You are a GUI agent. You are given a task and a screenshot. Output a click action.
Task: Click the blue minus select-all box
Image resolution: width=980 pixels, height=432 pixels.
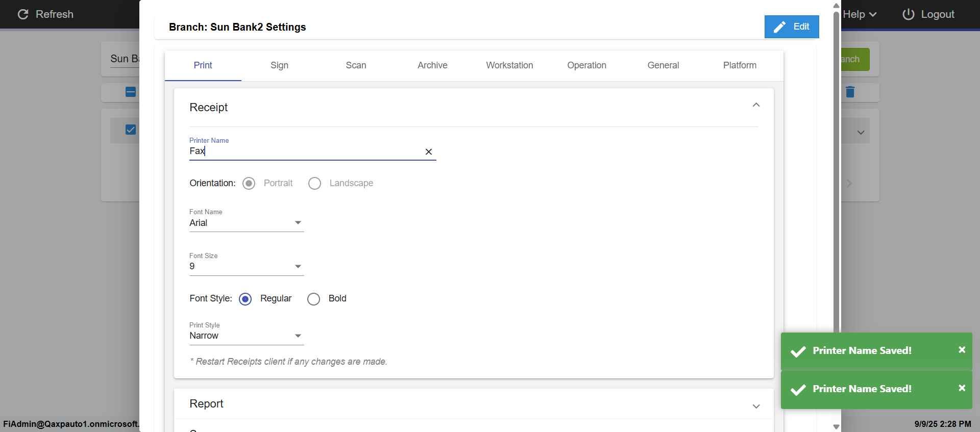click(131, 92)
